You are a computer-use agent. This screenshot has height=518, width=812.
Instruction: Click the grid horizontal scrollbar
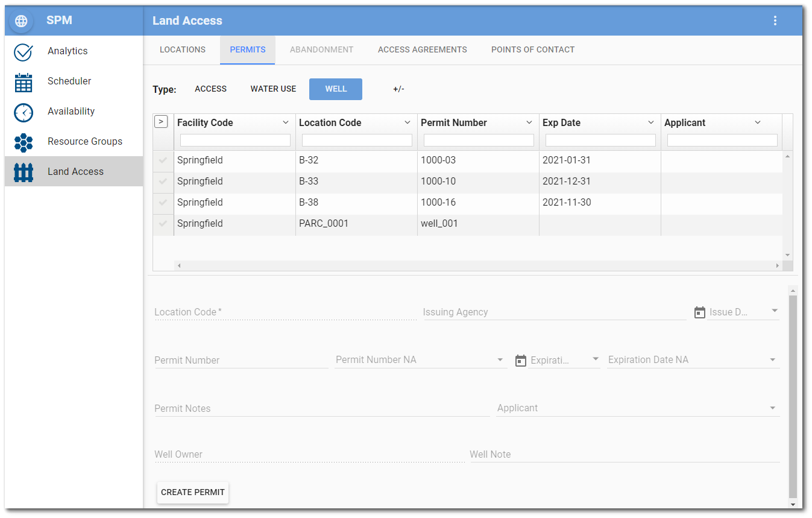(478, 265)
